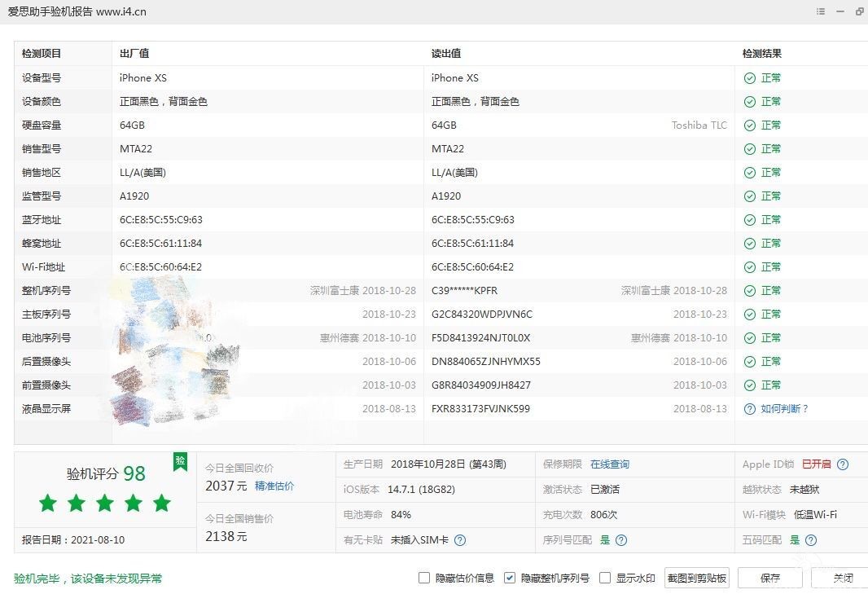Image resolution: width=868 pixels, height=594 pixels.
Task: Uncheck the 隐藏整机序列号 checkbox
Action: (x=510, y=578)
